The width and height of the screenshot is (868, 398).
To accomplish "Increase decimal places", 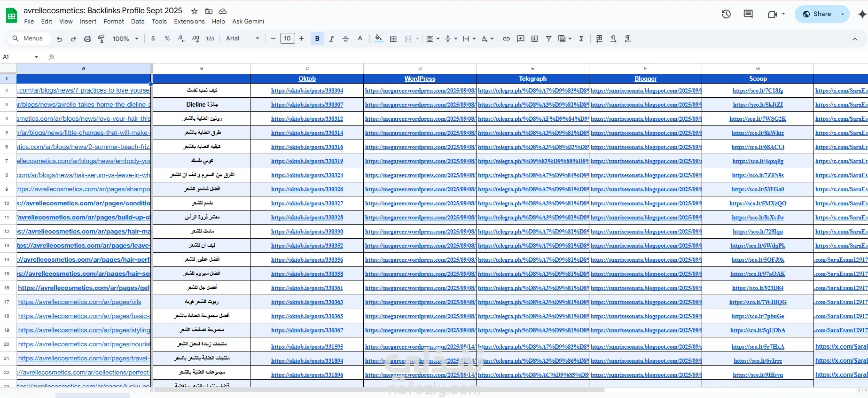I will click(195, 39).
